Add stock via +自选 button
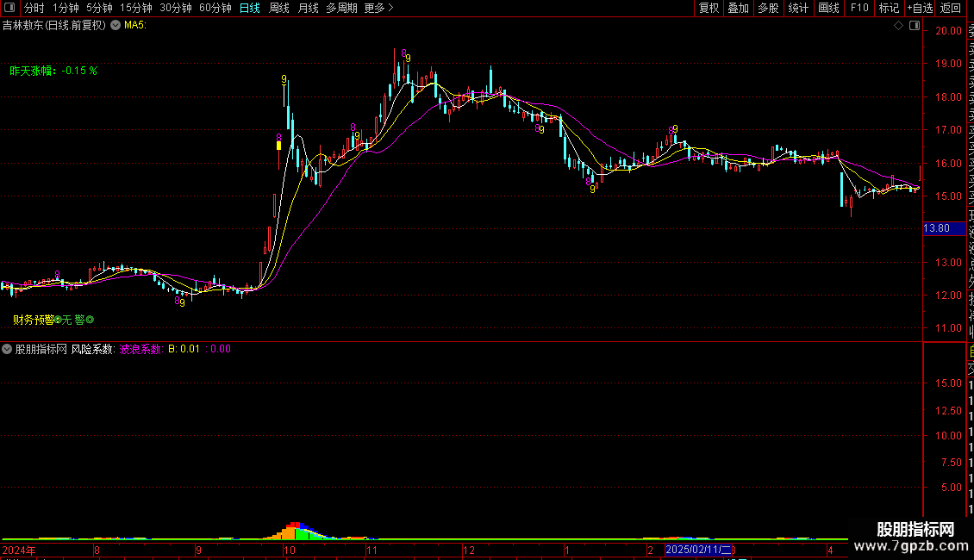 point(920,8)
